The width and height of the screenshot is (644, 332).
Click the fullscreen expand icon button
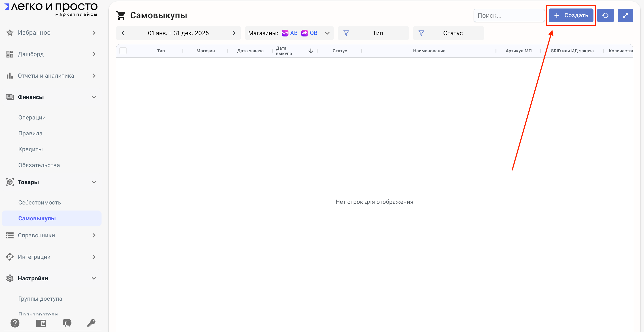pos(625,15)
